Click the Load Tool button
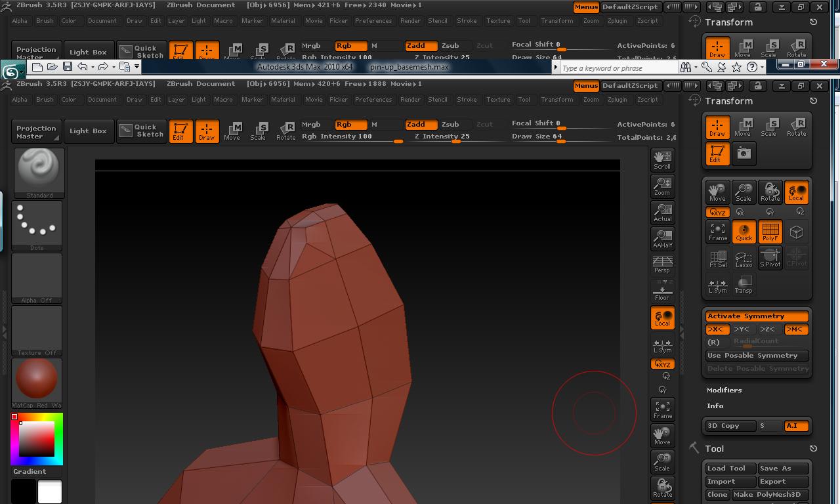840x504 pixels. coord(729,468)
